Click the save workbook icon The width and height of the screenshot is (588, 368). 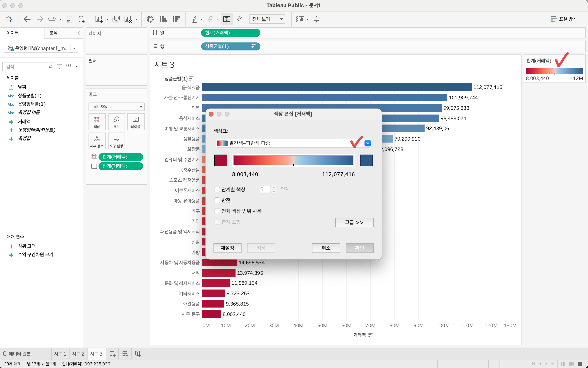tap(69, 19)
